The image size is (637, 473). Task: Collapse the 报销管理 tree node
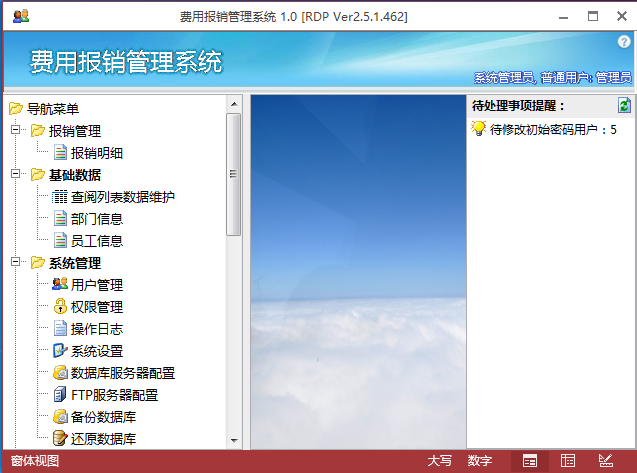pyautogui.click(x=15, y=130)
